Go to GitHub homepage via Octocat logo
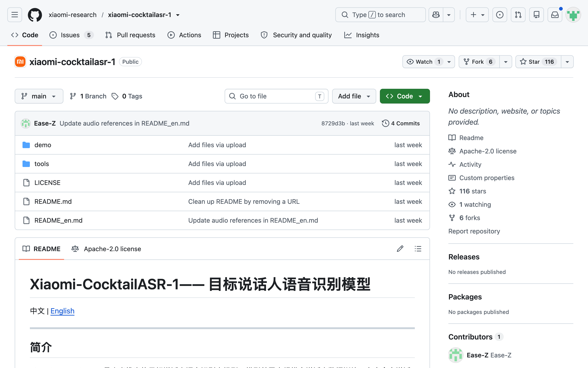Screen dimensions: 588x368 point(35,15)
